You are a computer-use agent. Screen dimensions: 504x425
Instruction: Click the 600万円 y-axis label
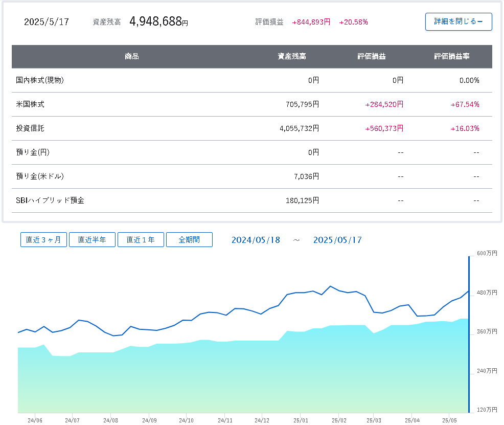tap(487, 253)
